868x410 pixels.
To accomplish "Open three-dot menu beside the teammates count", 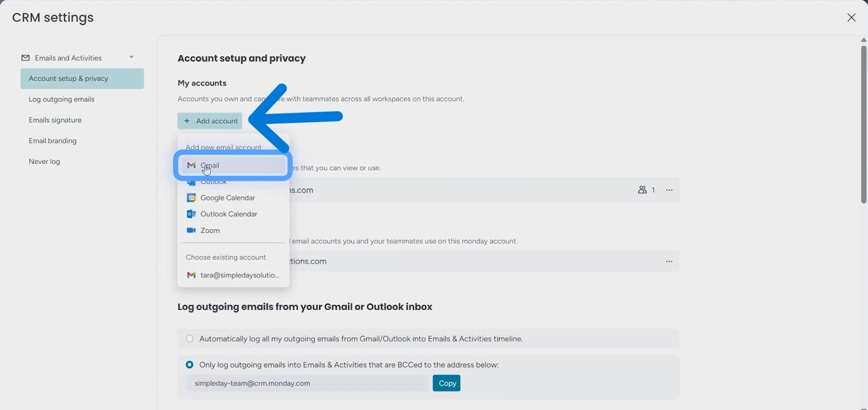I will [669, 190].
